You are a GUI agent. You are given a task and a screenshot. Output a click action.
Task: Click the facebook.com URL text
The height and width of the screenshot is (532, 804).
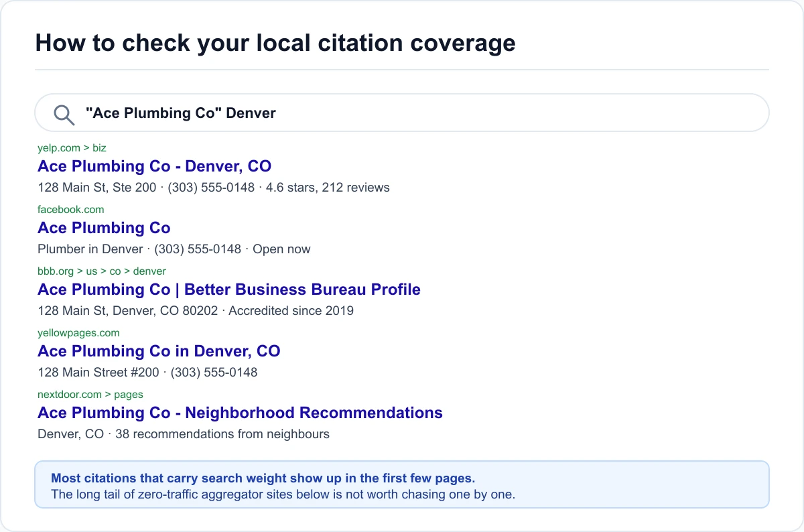point(71,210)
